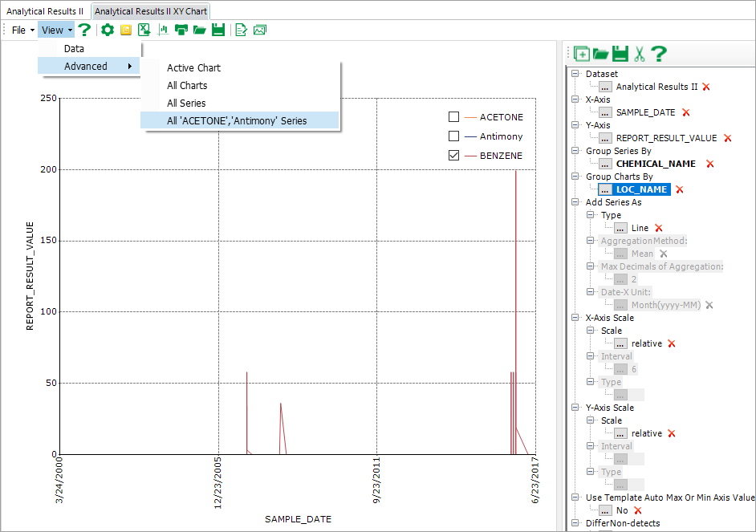This screenshot has height=532, width=756.
Task: Click the add new item icon in properties panel
Action: tap(582, 54)
